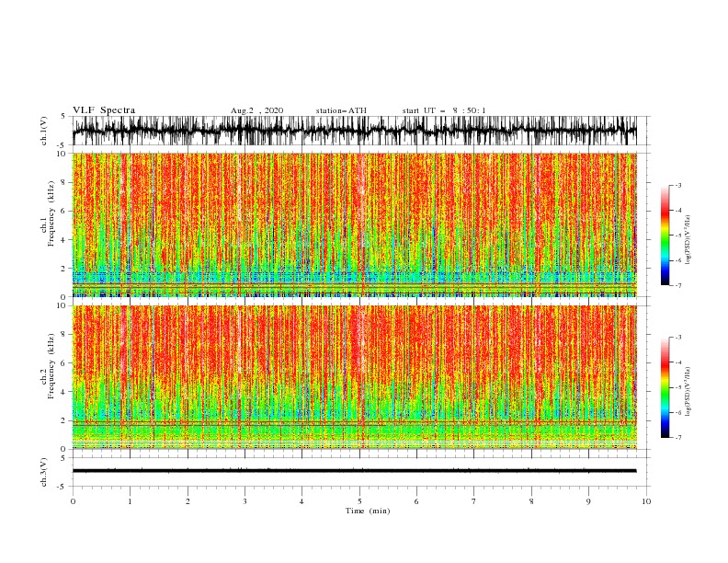This screenshot has height=563, width=728.
Task: Click the "VLF Spectra" title text
Action: pos(104,110)
